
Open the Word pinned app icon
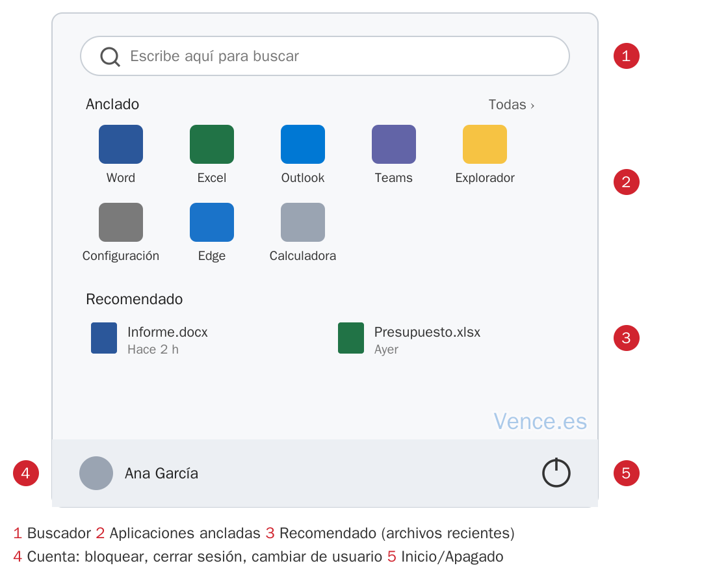pyautogui.click(x=121, y=144)
